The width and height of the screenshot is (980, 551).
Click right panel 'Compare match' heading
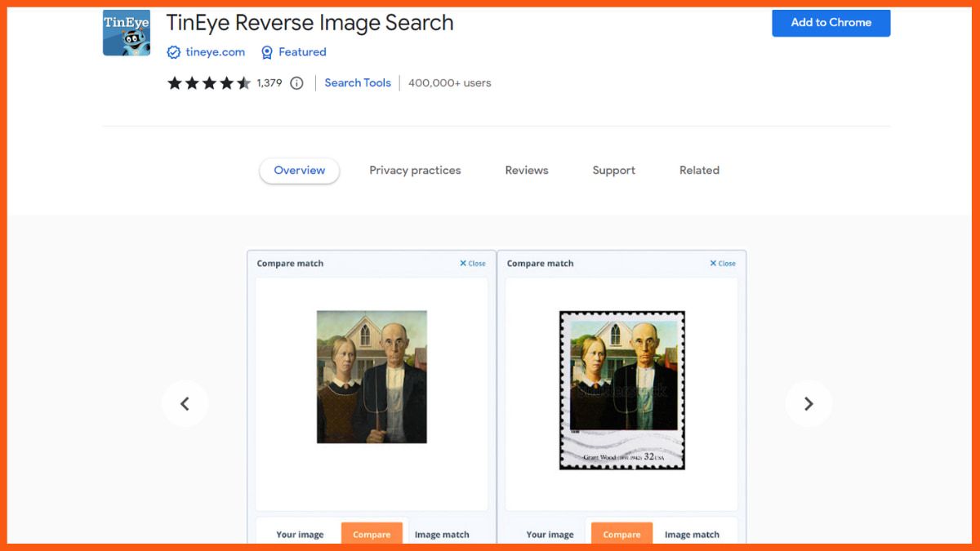(x=540, y=264)
